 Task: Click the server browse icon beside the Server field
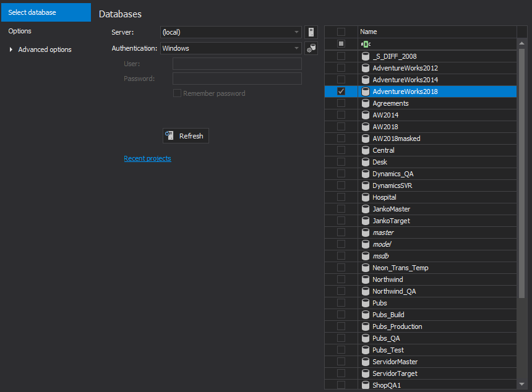coord(311,32)
